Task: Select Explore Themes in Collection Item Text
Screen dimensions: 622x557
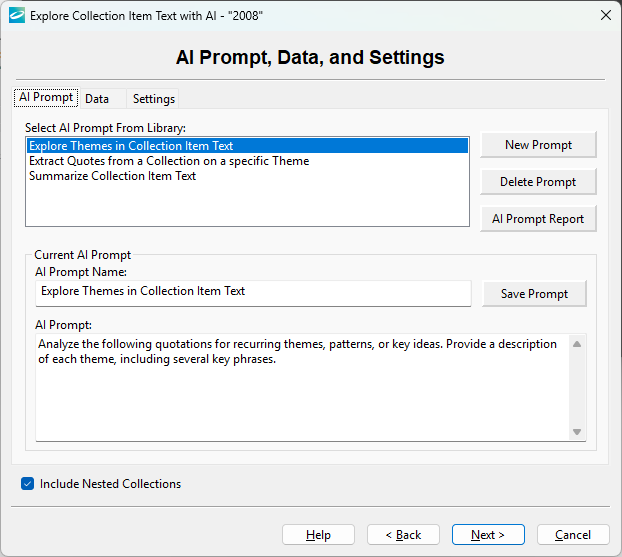Action: (130, 146)
